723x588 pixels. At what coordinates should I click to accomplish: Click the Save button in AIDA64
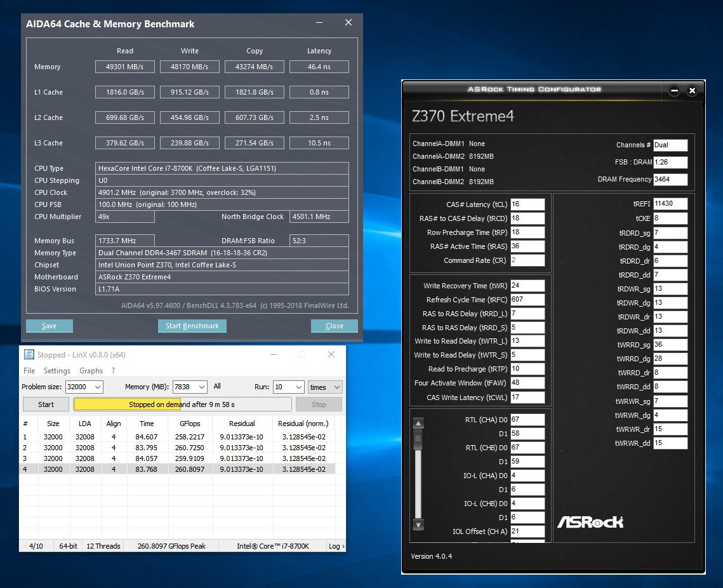(50, 326)
